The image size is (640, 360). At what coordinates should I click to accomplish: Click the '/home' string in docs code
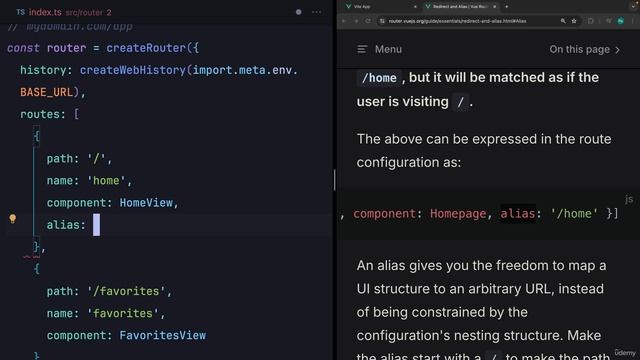574,213
